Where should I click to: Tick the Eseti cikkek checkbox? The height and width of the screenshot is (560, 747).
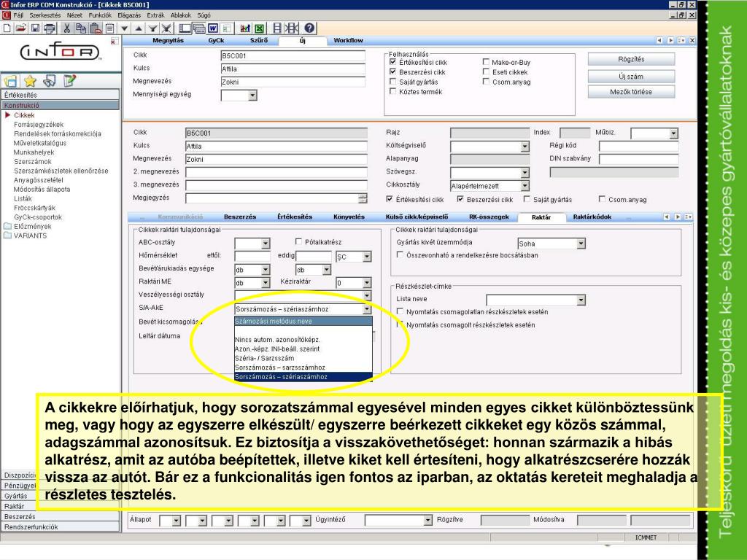(486, 72)
